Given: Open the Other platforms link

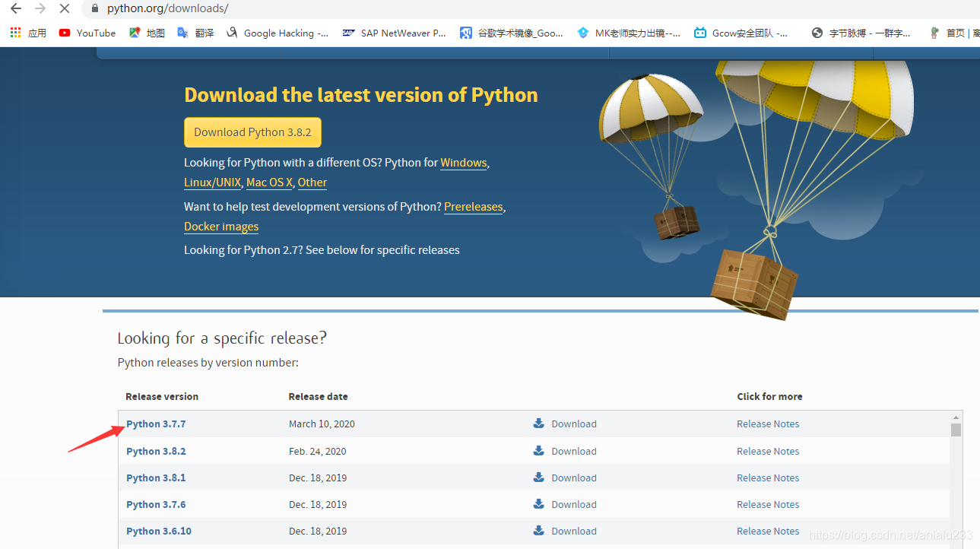Looking at the screenshot, I should tap(312, 182).
